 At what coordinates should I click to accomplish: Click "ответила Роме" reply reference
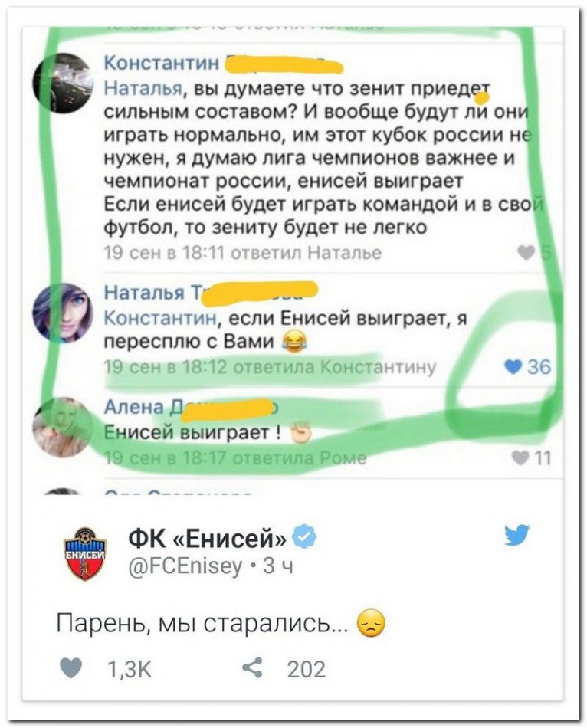click(x=299, y=458)
